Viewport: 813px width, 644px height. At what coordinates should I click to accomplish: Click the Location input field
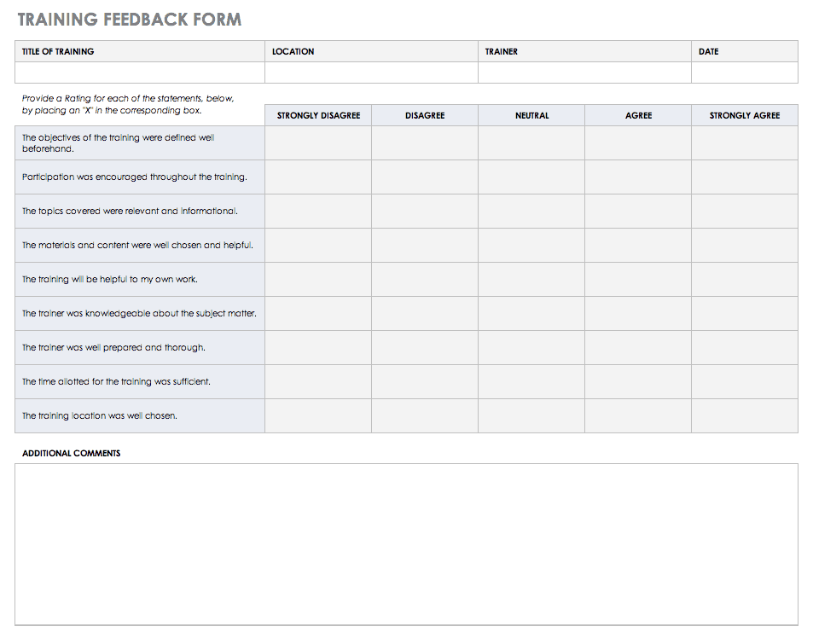pos(371,73)
